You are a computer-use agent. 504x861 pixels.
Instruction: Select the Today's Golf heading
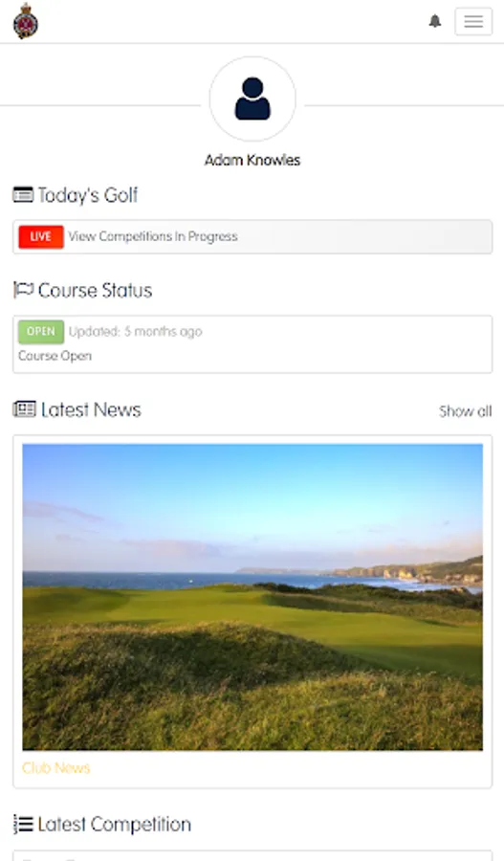point(88,195)
